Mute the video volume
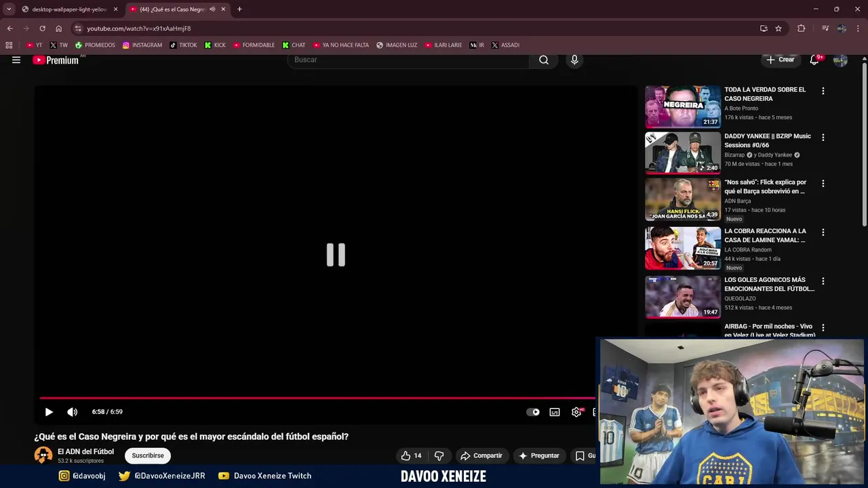The height and width of the screenshot is (488, 868). pos(73,412)
